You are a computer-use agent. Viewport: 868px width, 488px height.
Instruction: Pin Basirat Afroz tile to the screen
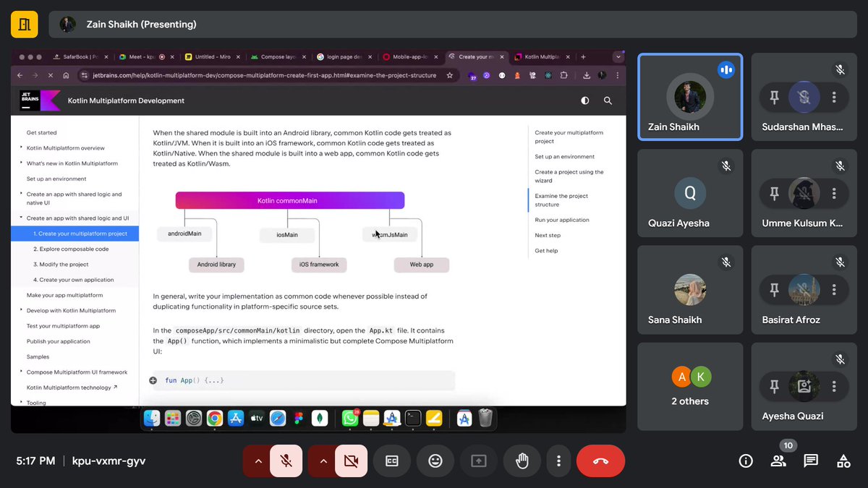point(774,290)
